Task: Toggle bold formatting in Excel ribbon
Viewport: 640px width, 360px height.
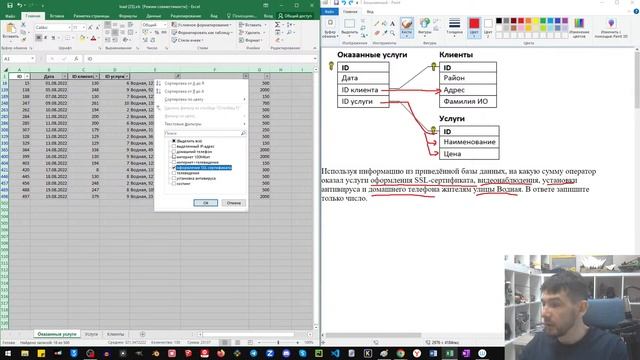Action: point(38,38)
